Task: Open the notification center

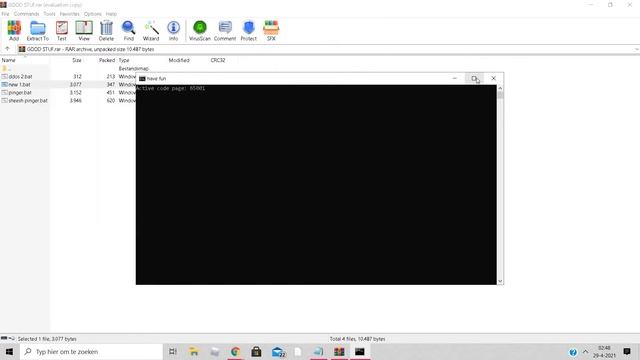Action: 627,351
